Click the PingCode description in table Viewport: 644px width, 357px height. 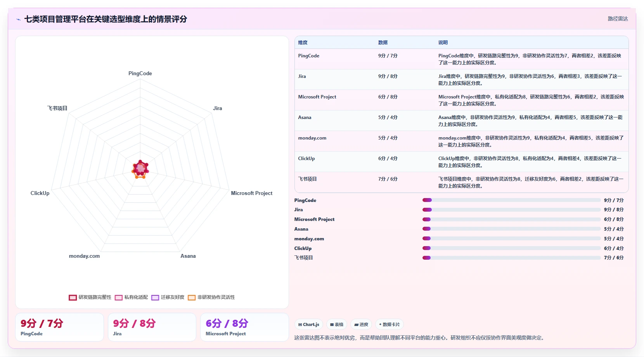click(530, 59)
